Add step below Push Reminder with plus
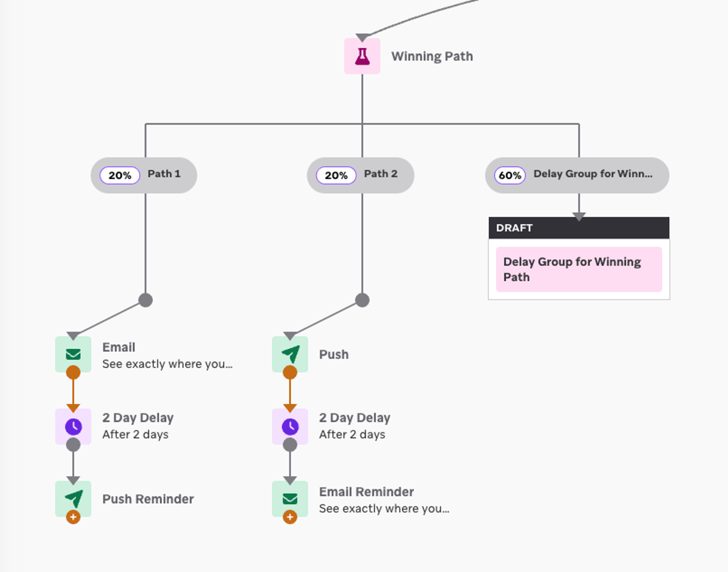The height and width of the screenshot is (572, 728). point(73,517)
